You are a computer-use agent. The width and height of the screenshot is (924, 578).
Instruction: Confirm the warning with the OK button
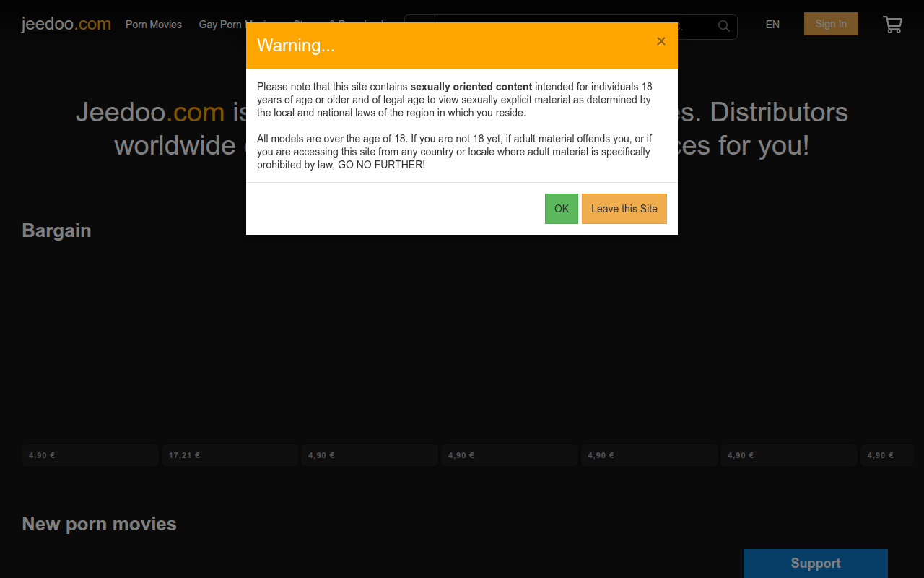pos(562,209)
